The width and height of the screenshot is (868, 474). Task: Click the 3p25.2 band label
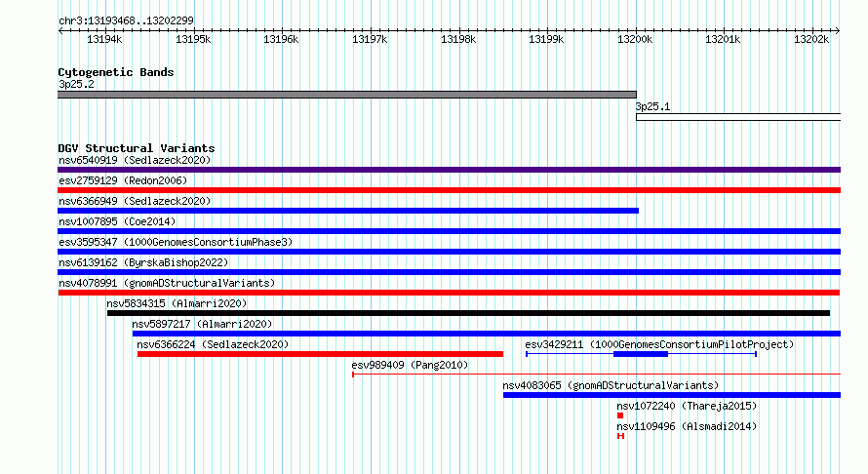76,84
